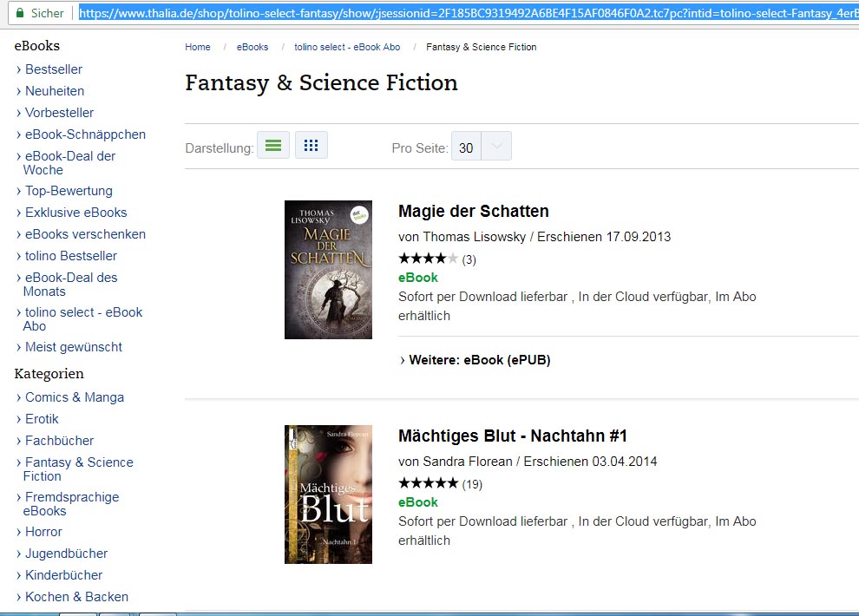Select Horror category

click(43, 532)
